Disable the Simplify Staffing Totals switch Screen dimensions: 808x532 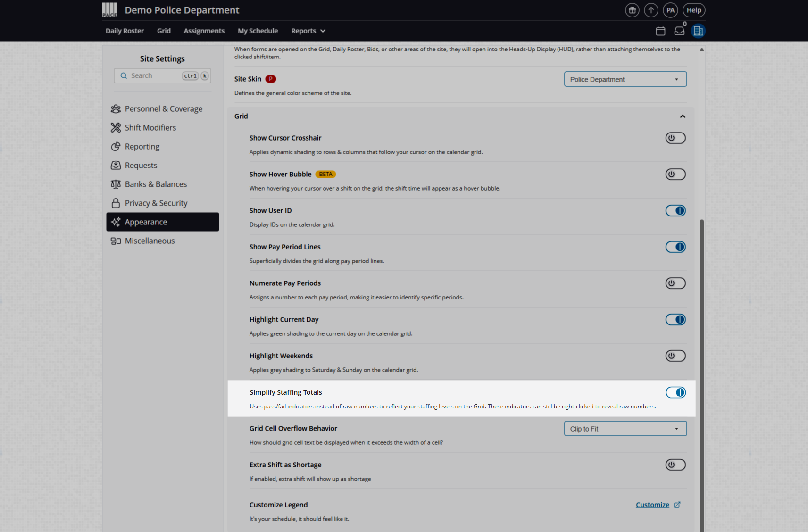tap(675, 392)
